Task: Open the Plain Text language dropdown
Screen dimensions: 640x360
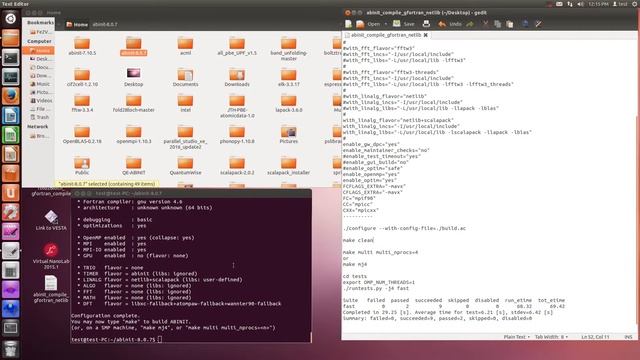Action: click(516, 337)
